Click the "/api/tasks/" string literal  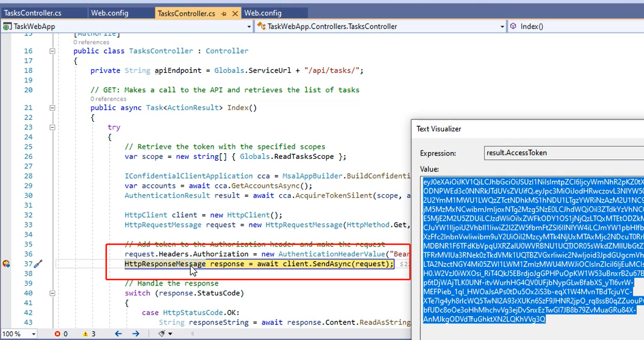[333, 71]
